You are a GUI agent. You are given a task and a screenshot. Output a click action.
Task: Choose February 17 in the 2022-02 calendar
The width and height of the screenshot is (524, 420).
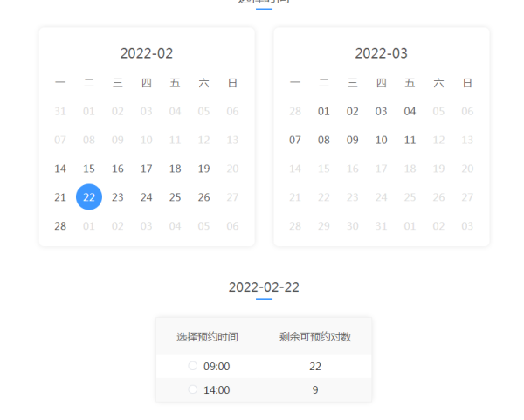147,169
